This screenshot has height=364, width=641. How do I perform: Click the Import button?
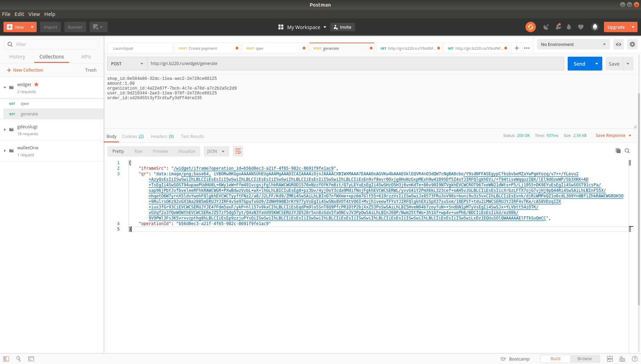click(x=51, y=27)
